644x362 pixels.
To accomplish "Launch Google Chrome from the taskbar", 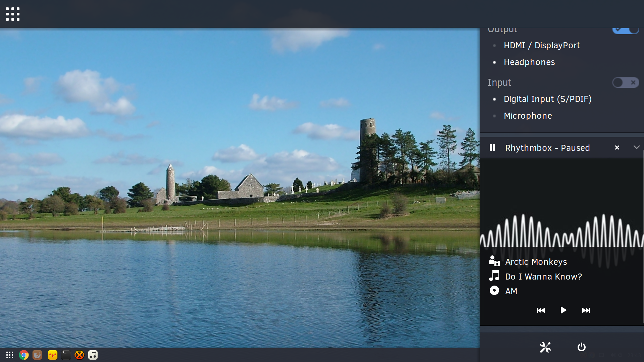I will (x=24, y=355).
